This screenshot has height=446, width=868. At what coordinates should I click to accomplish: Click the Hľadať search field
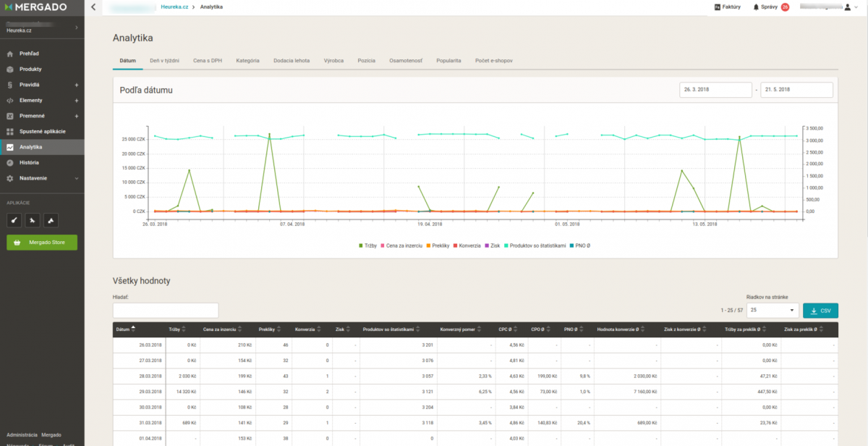(x=166, y=311)
